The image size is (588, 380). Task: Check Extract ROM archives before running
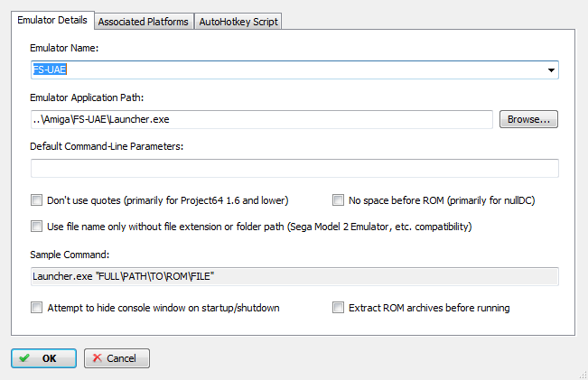tap(338, 308)
